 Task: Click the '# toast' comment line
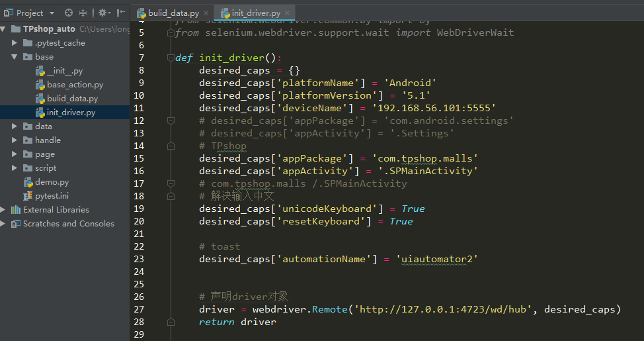[x=220, y=246]
